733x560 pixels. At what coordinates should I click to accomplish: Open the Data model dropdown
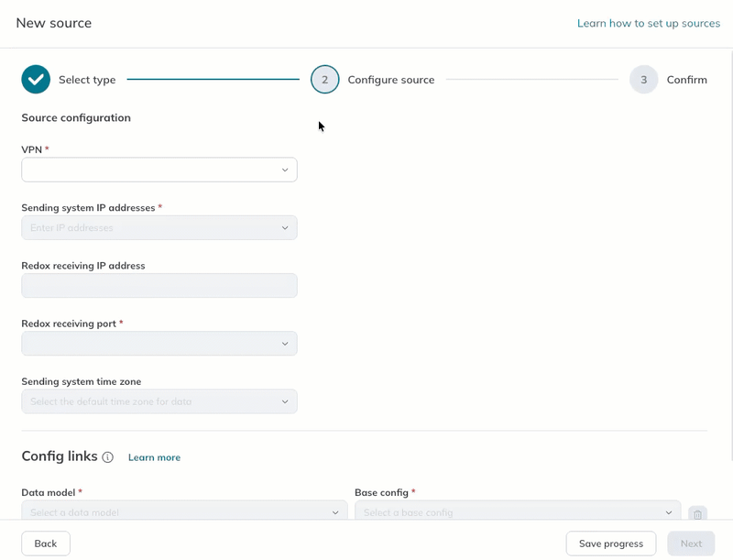[185, 511]
